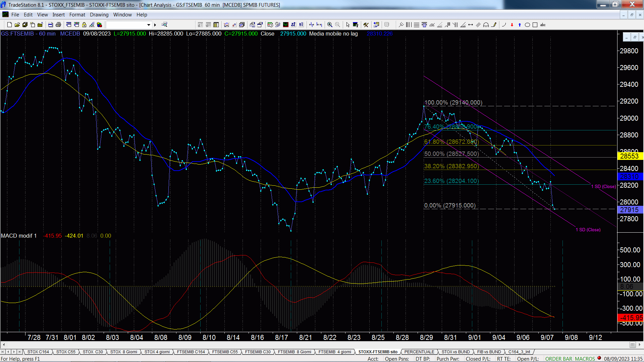Select the blue up arrow drawing tool
The height and width of the screenshot is (362, 644).
pyautogui.click(x=520, y=25)
